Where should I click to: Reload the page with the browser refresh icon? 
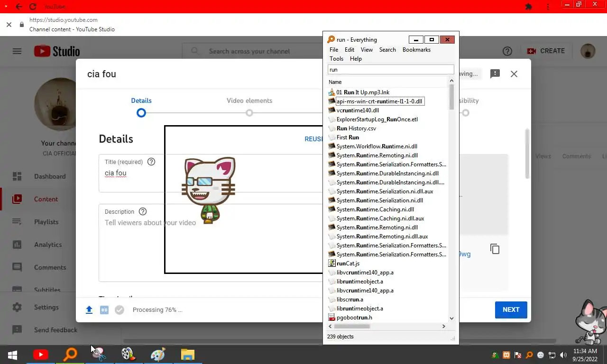(33, 7)
